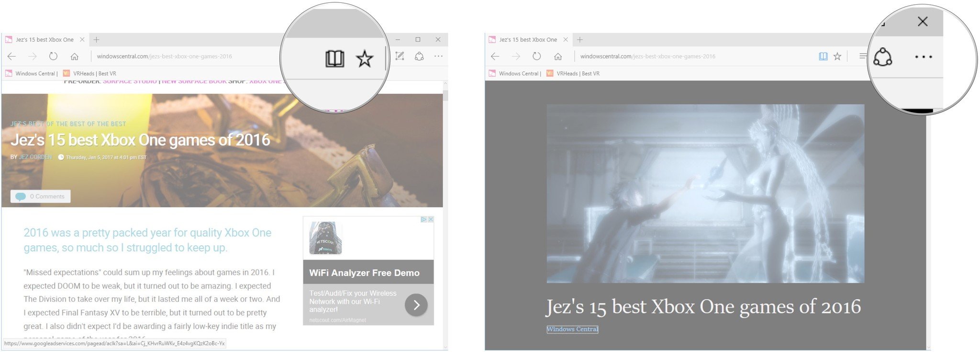
Task: Close the Jez's tab in right window
Action: (566, 40)
